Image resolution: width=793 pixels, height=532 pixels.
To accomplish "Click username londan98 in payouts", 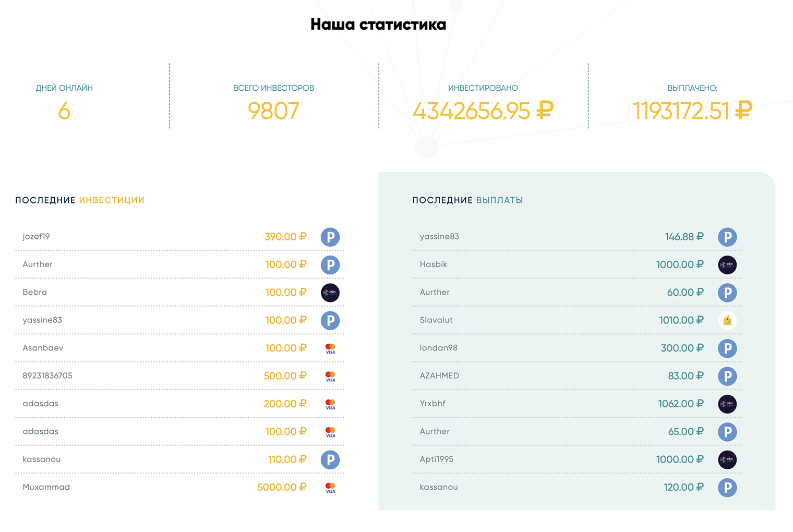I will coord(438,348).
